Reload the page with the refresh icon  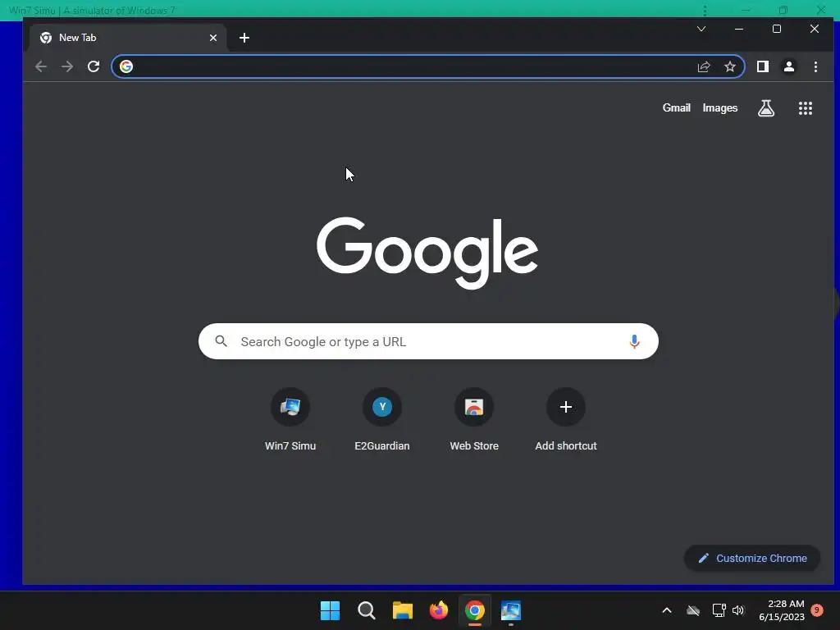[94, 66]
